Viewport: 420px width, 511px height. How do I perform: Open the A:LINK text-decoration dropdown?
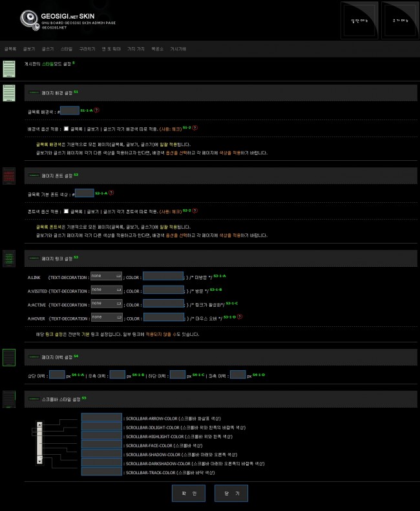[x=106, y=276]
